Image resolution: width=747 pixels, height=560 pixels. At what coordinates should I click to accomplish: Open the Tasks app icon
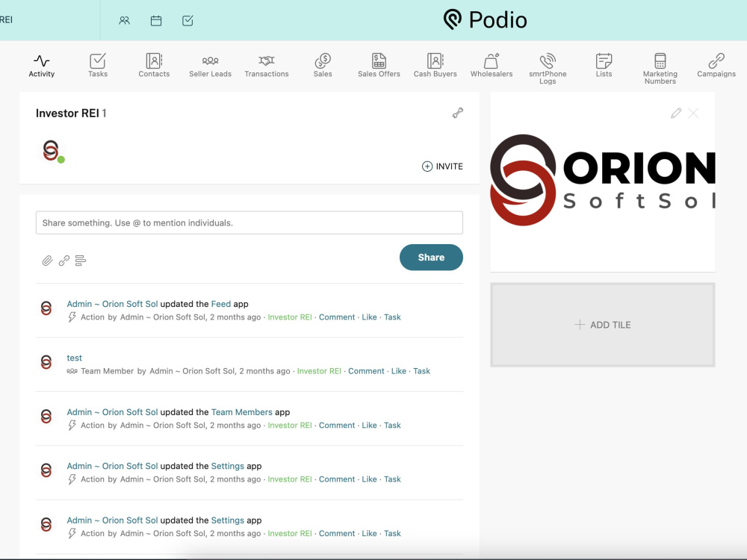(98, 66)
